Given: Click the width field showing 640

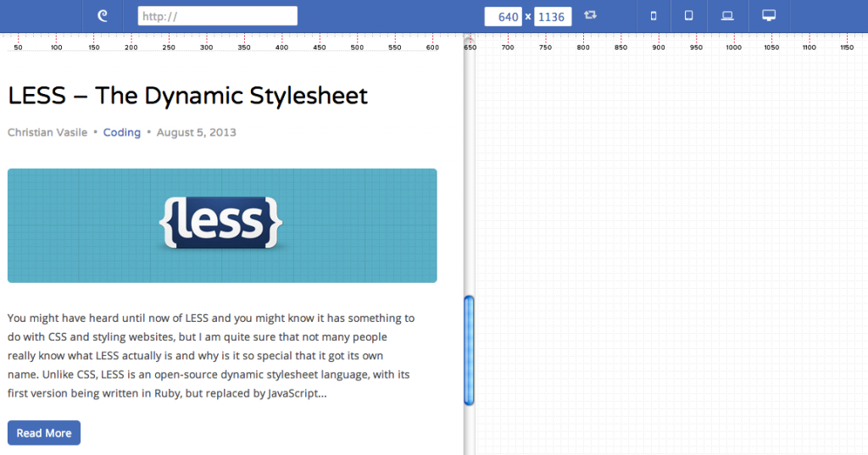Looking at the screenshot, I should pos(503,17).
